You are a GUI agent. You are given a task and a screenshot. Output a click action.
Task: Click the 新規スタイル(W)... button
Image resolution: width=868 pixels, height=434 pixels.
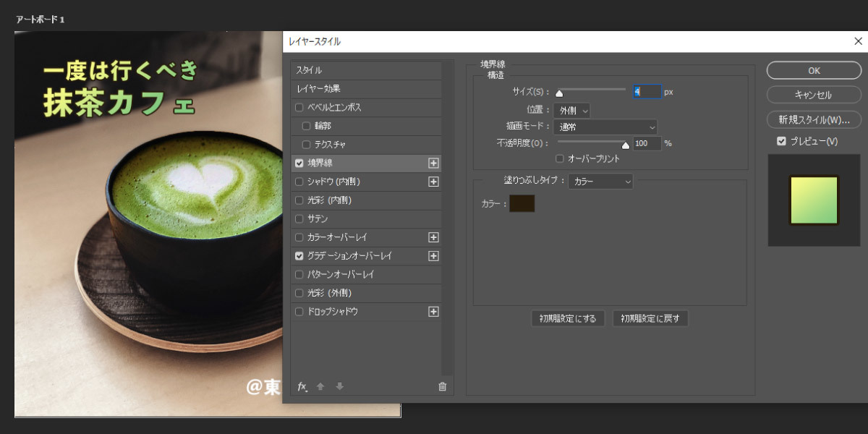click(x=814, y=119)
